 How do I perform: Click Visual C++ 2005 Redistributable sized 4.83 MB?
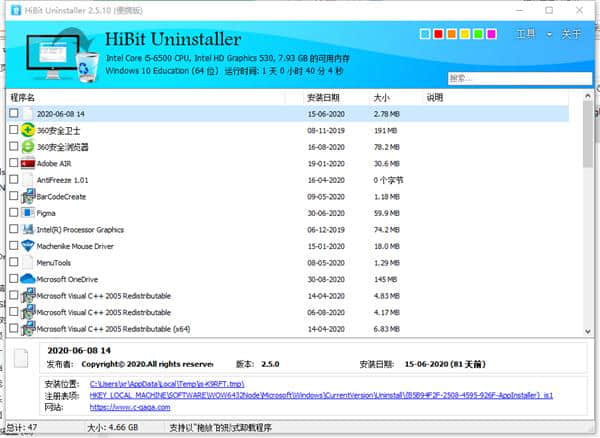[x=103, y=296]
